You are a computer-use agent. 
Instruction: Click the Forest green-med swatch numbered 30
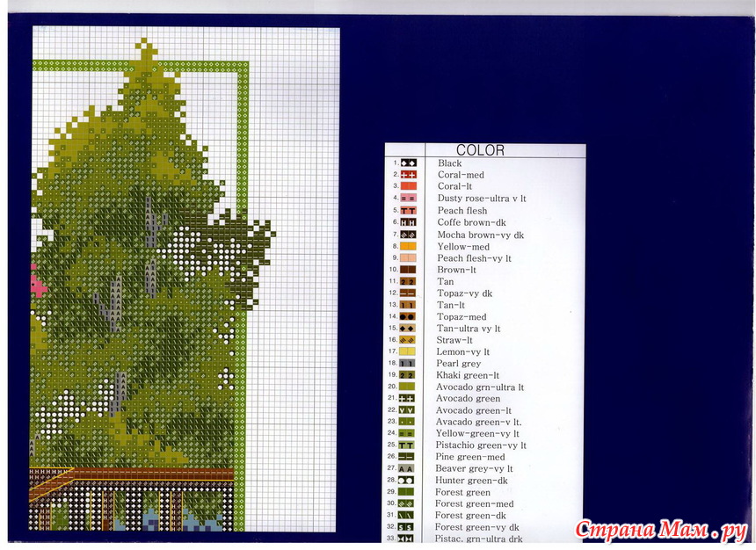pos(406,503)
